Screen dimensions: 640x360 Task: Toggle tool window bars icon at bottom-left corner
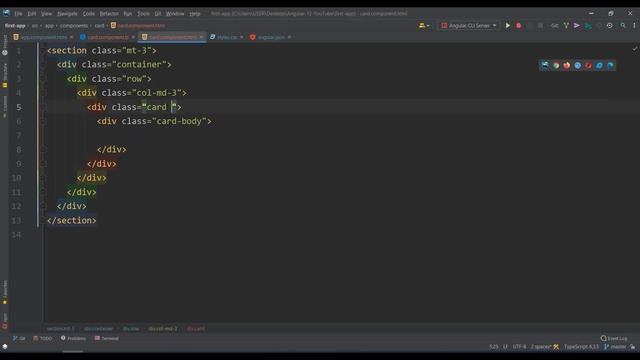click(x=5, y=347)
